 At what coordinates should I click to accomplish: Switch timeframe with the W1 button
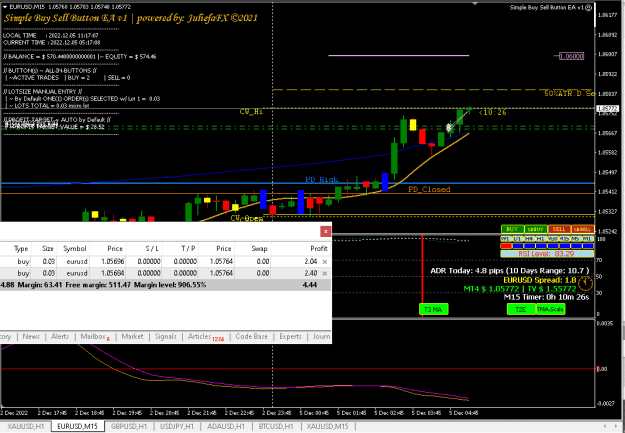pyautogui.click(x=505, y=239)
